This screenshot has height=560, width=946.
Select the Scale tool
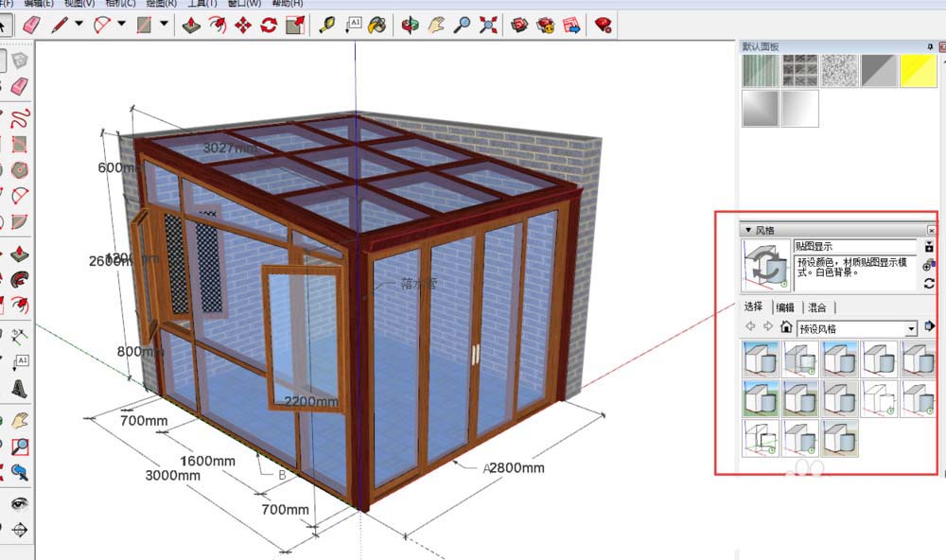(295, 25)
